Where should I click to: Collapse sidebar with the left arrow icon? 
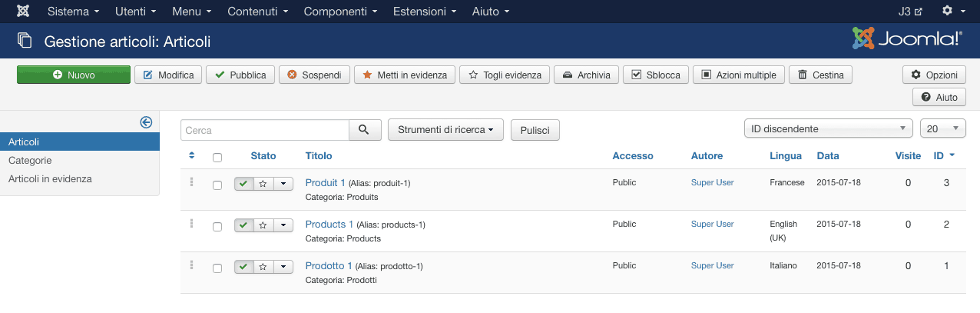pos(146,122)
